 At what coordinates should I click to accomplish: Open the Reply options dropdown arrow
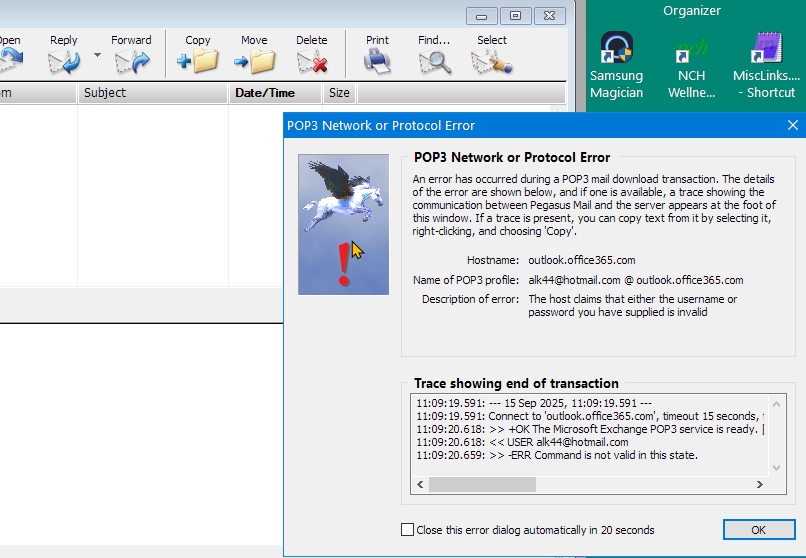coord(97,55)
